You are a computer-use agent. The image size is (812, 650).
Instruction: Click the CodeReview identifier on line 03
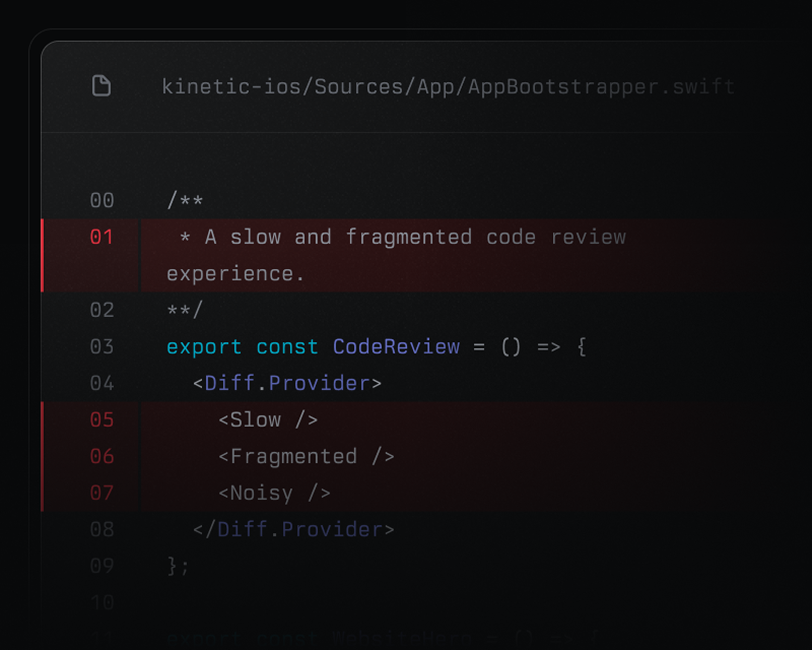click(396, 346)
